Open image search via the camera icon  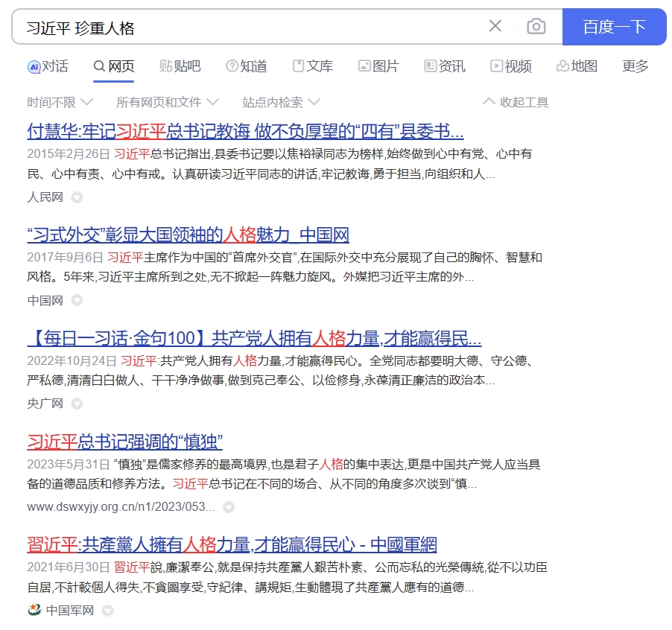click(x=536, y=26)
